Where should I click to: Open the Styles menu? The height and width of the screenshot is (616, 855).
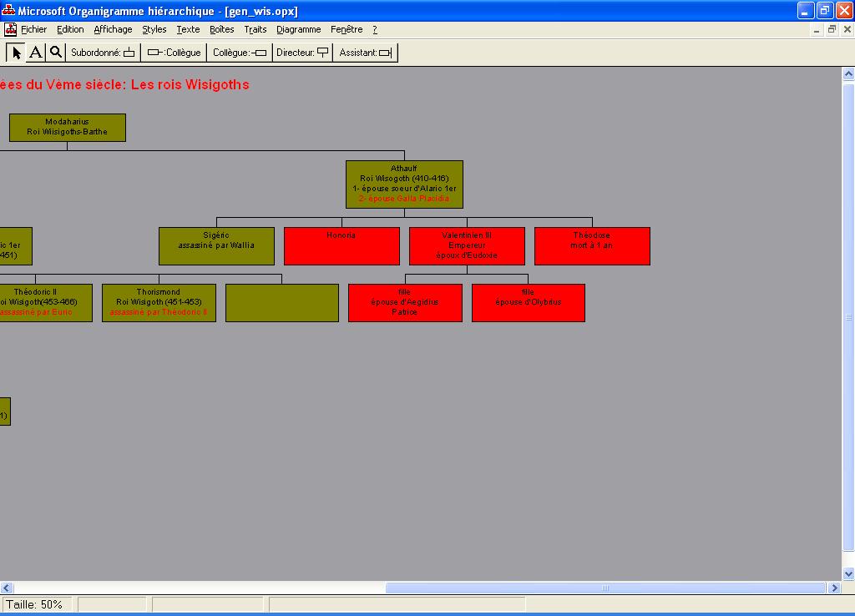point(154,29)
